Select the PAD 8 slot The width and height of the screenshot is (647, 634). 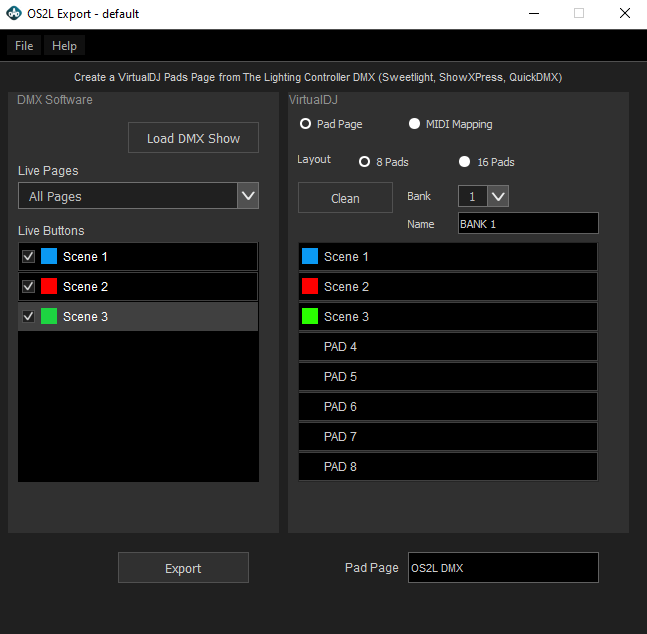coord(448,467)
